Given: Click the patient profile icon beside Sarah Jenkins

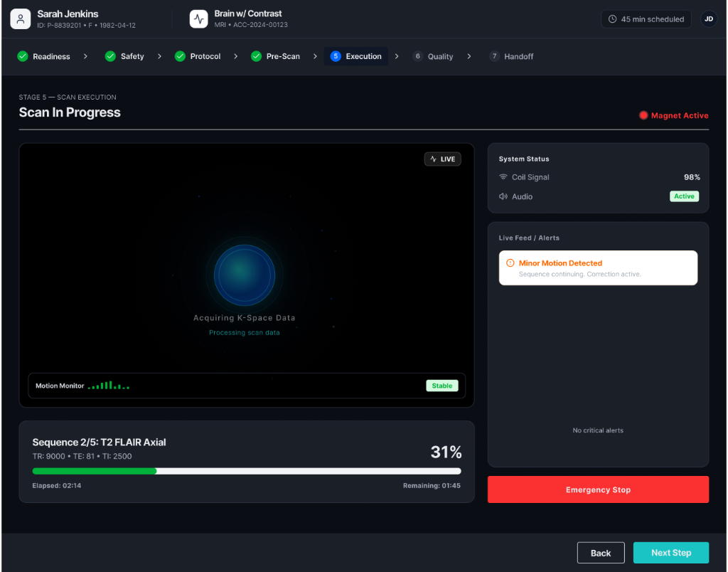Looking at the screenshot, I should 21,19.
